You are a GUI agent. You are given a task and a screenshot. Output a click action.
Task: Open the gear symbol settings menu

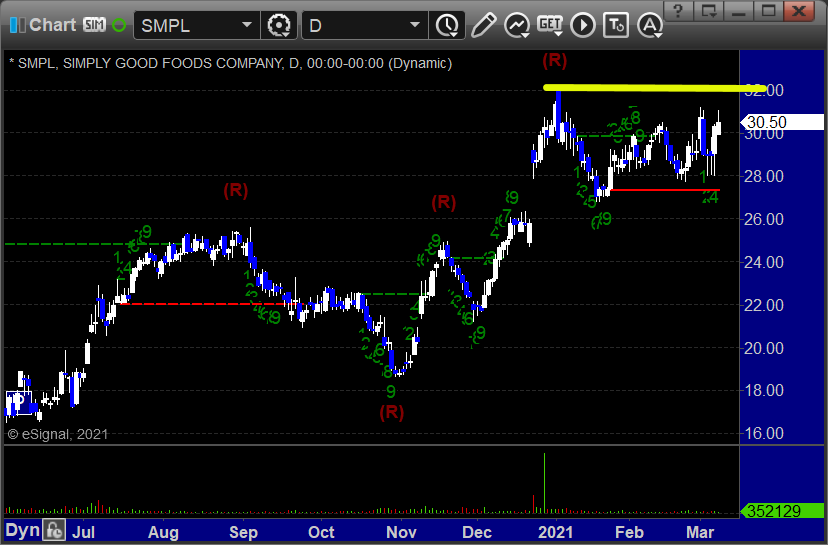(x=279, y=25)
